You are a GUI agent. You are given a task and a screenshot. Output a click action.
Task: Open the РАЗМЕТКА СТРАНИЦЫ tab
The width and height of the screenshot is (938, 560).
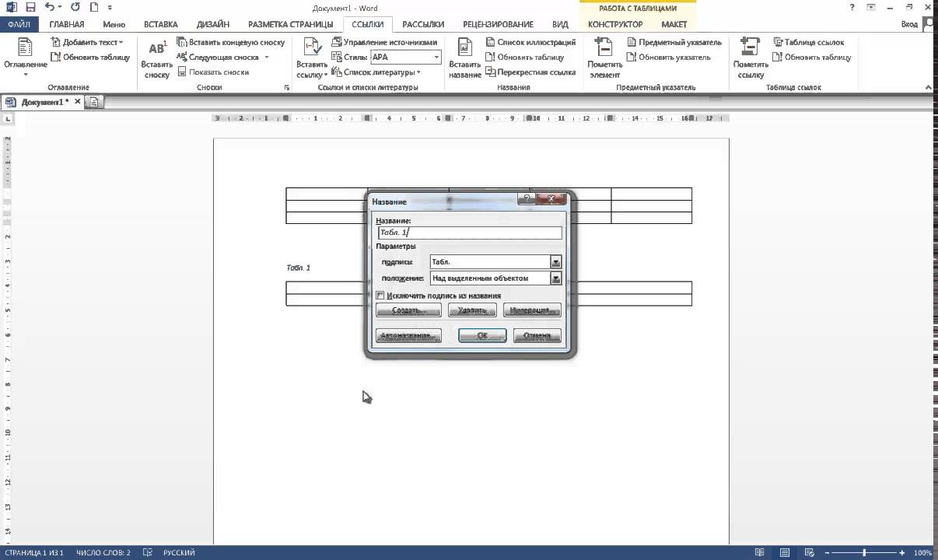(x=290, y=24)
